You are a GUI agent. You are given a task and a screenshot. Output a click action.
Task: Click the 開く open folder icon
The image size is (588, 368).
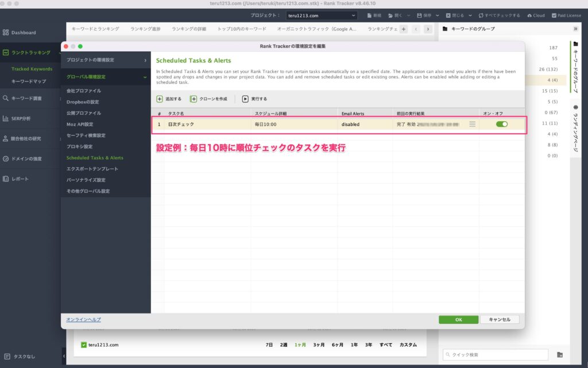tap(390, 16)
